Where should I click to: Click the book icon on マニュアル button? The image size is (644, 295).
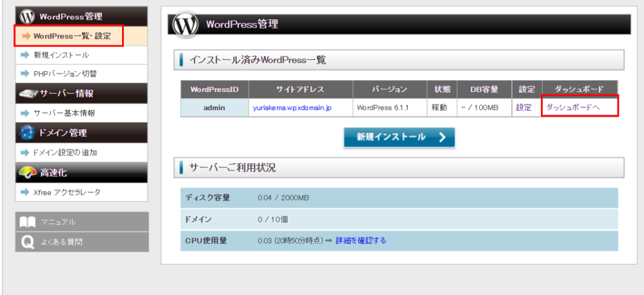pyautogui.click(x=28, y=222)
